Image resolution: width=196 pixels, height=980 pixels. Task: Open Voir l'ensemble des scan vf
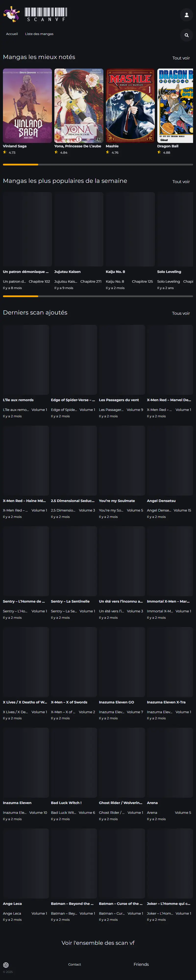[98, 943]
